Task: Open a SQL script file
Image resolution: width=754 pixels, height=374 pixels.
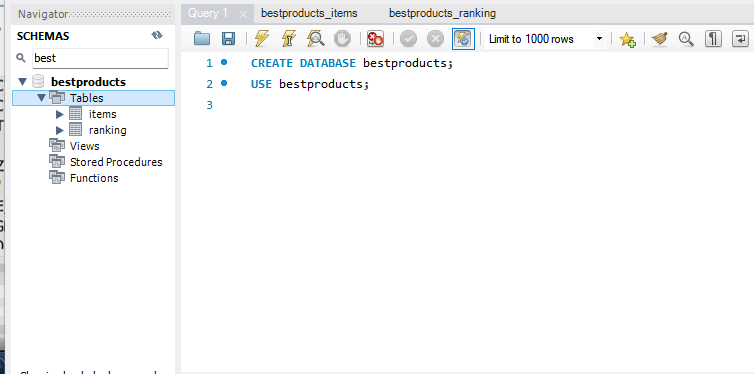Action: 202,38
